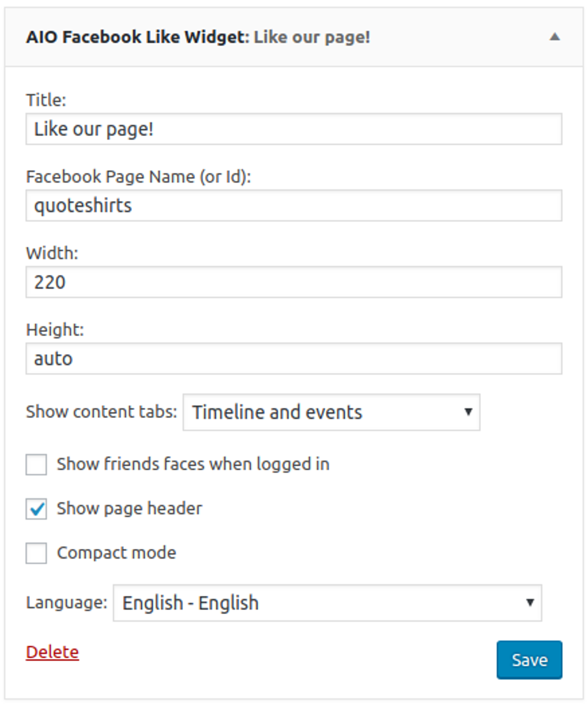Open the Language selection dropdown
The width and height of the screenshot is (588, 705).
326,603
